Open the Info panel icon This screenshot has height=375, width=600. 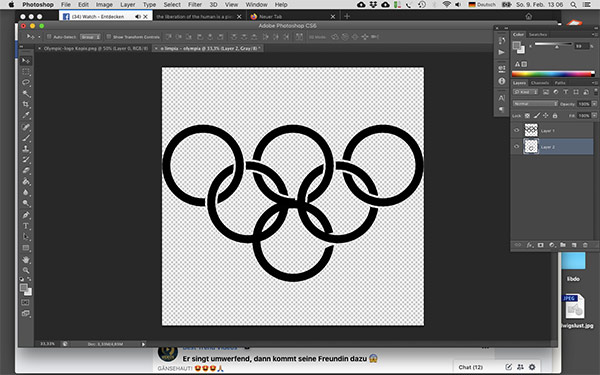[x=502, y=81]
